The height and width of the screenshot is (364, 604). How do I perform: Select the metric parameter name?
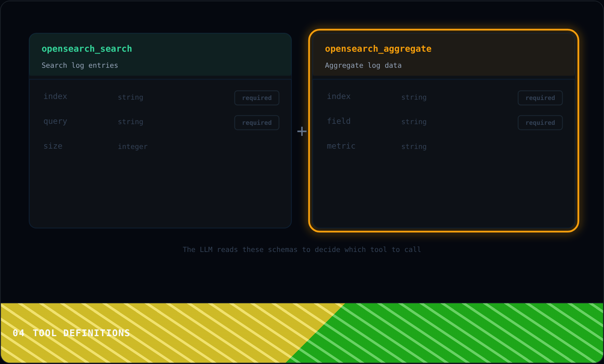(341, 146)
